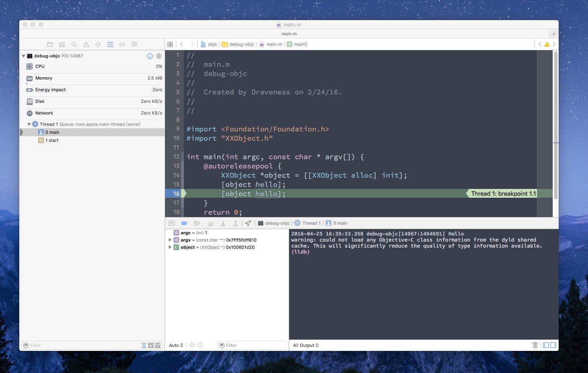This screenshot has width=588, height=373.
Task: Click the Simulate Location arrow icon
Action: coord(248,223)
